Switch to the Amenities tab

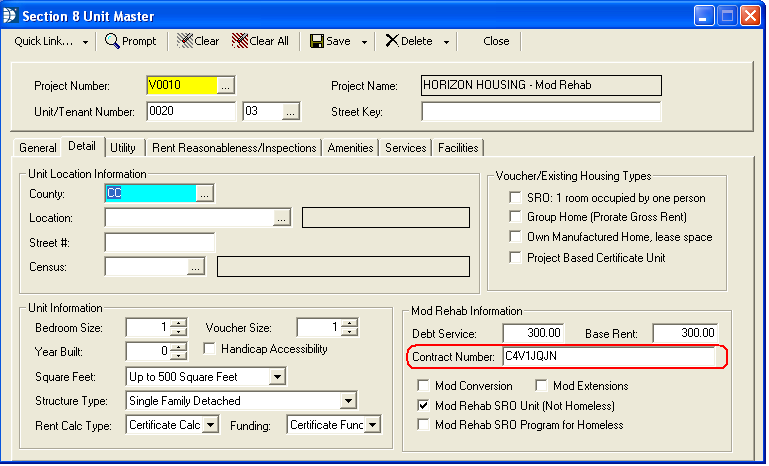[x=350, y=148]
